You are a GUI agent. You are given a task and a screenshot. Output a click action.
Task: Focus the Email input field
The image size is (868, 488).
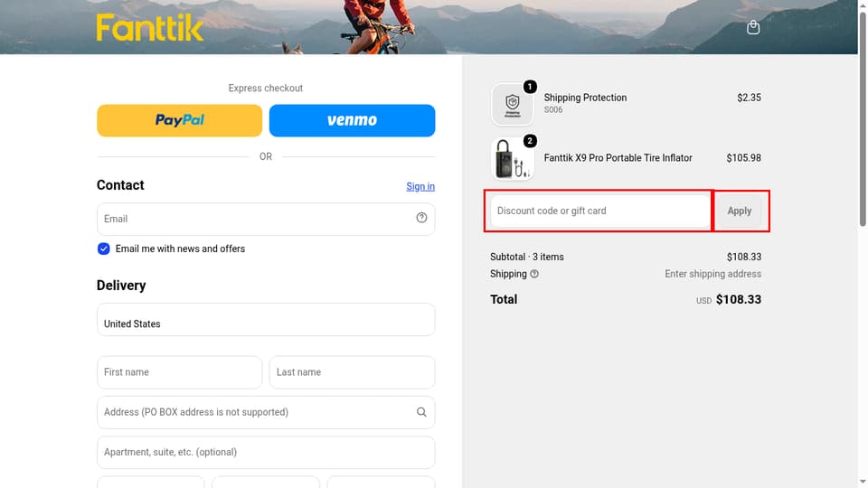[x=266, y=219]
